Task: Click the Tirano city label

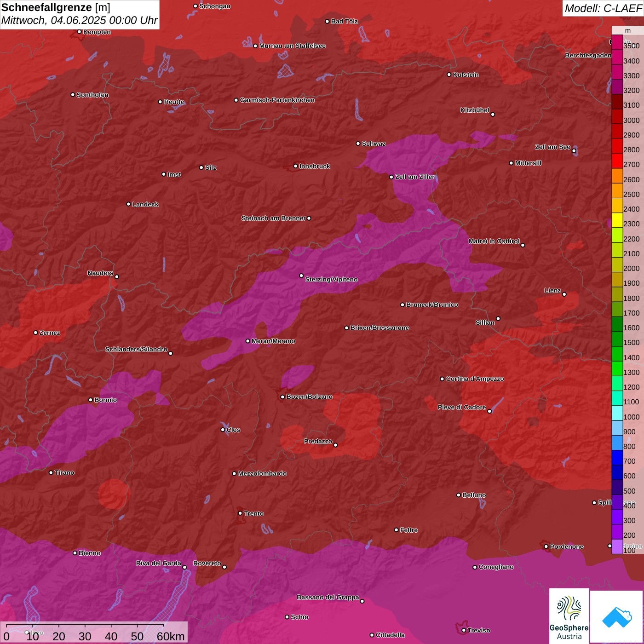Action: pos(64,472)
